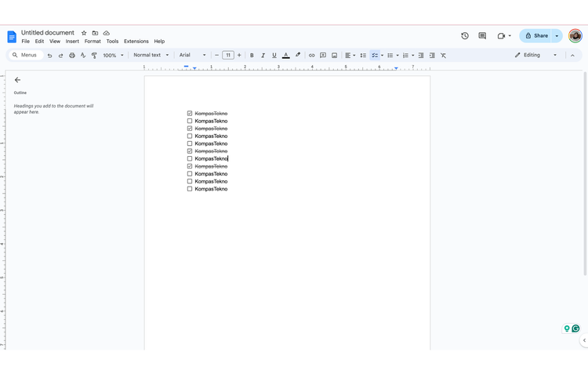This screenshot has height=392, width=588.
Task: Open version history clock icon
Action: (x=465, y=35)
